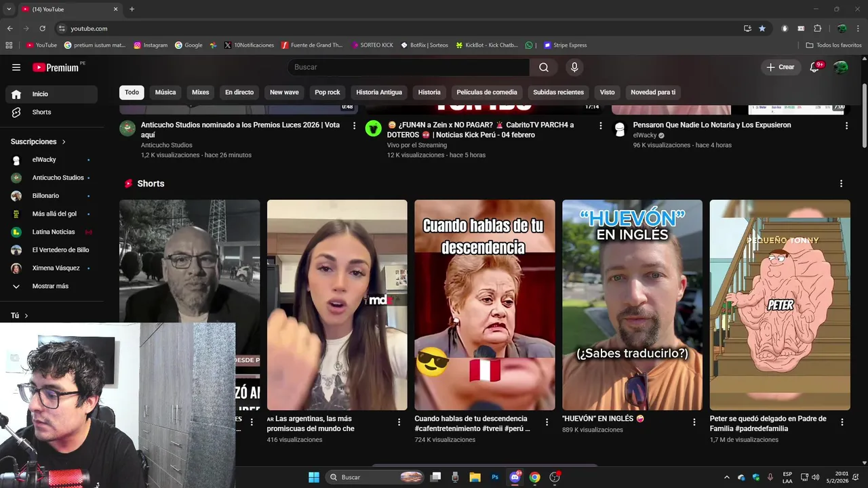
Task: Open video titled Pensaron Que Nadie Lo Notaría
Action: point(712,125)
